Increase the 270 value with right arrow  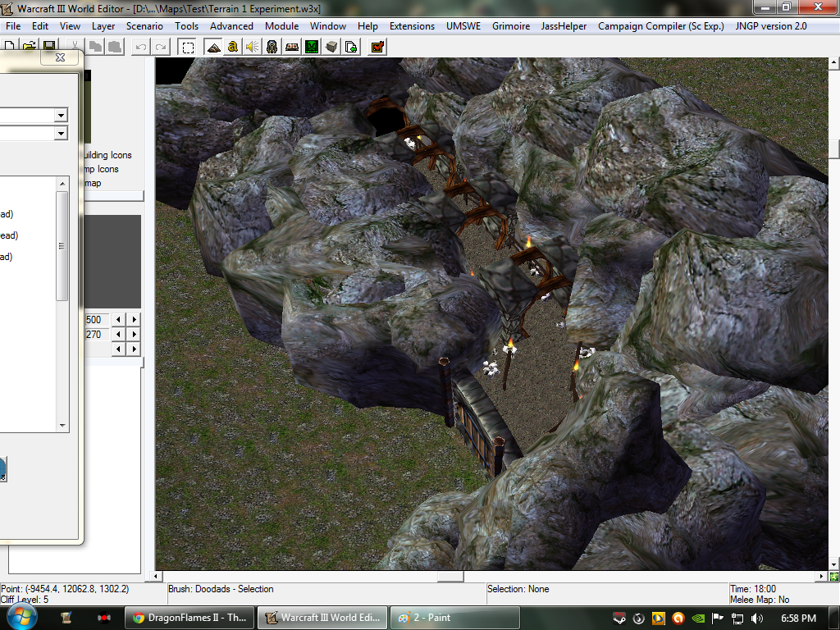click(x=134, y=335)
